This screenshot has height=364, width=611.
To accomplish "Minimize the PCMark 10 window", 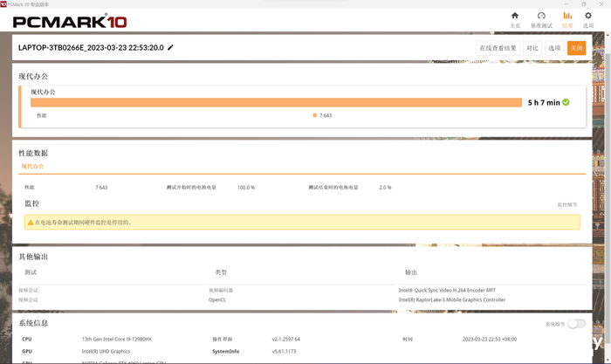I will (566, 3).
